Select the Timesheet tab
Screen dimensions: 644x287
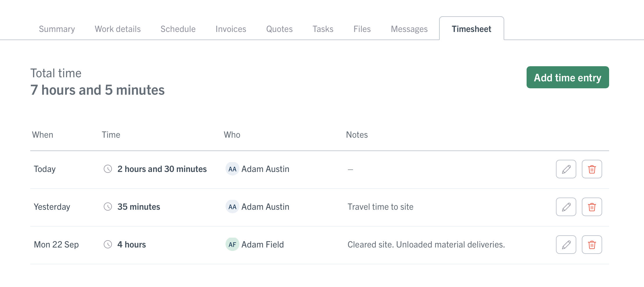coord(471,28)
